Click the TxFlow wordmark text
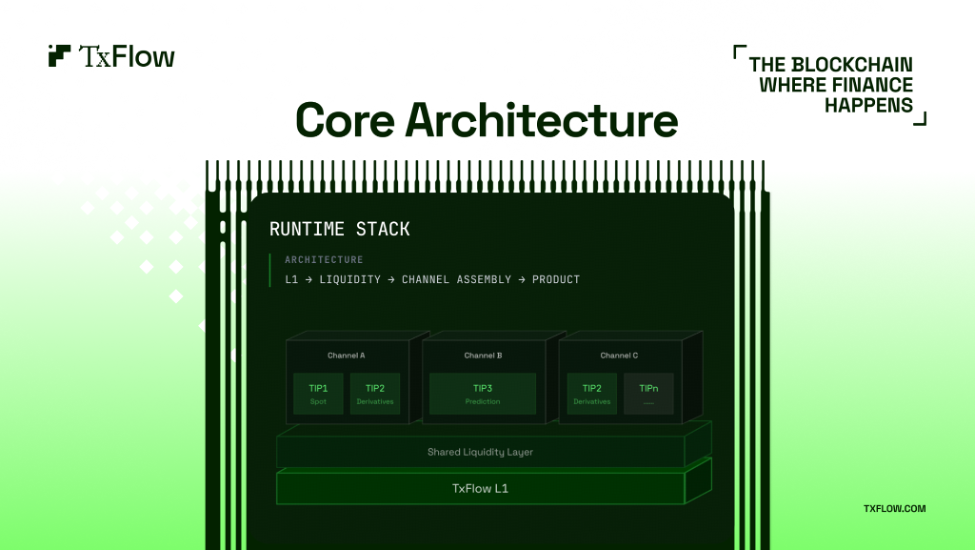The height and width of the screenshot is (550, 977). tap(126, 57)
